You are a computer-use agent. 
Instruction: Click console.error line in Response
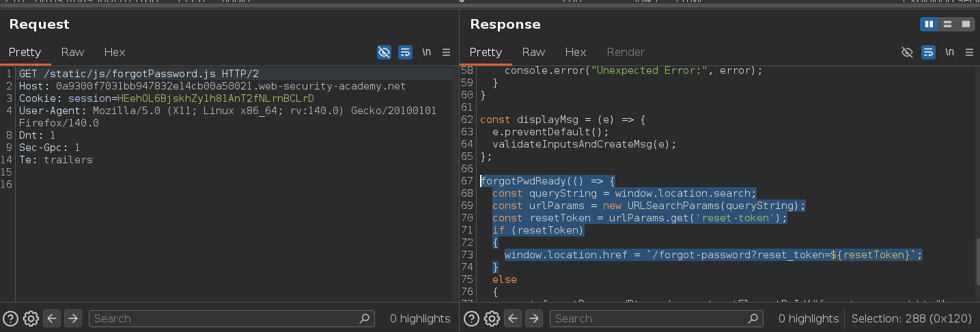(x=633, y=70)
